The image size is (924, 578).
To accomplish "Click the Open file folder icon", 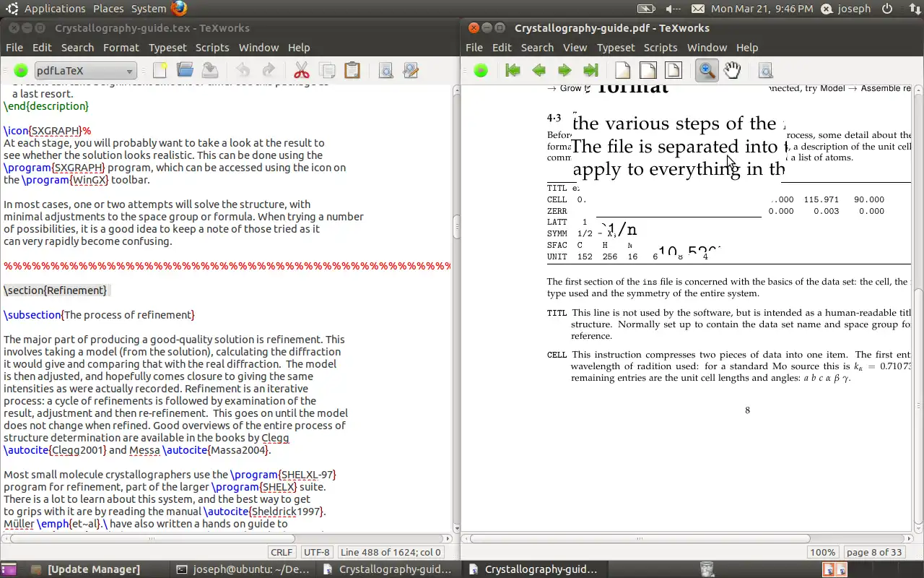I will coord(185,70).
